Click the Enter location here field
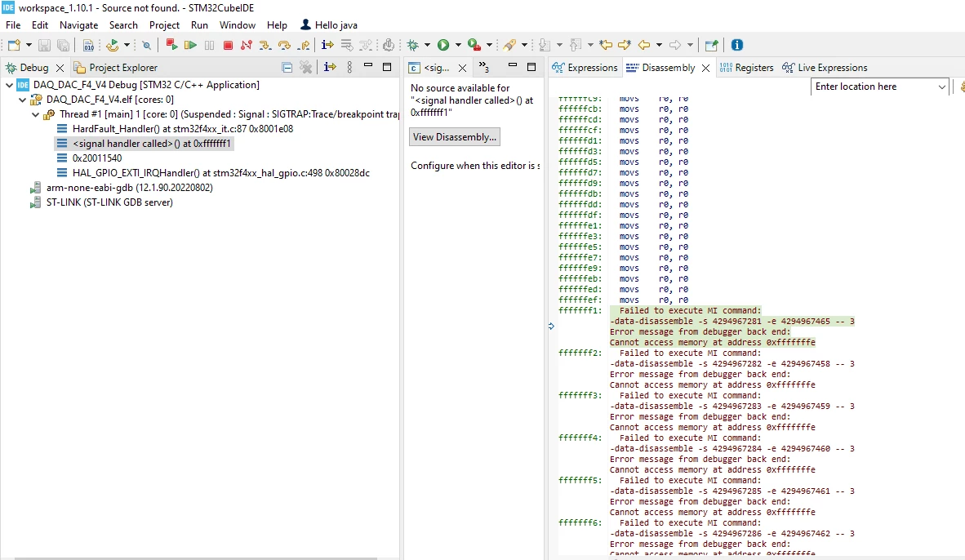The height and width of the screenshot is (560, 965). coord(874,87)
